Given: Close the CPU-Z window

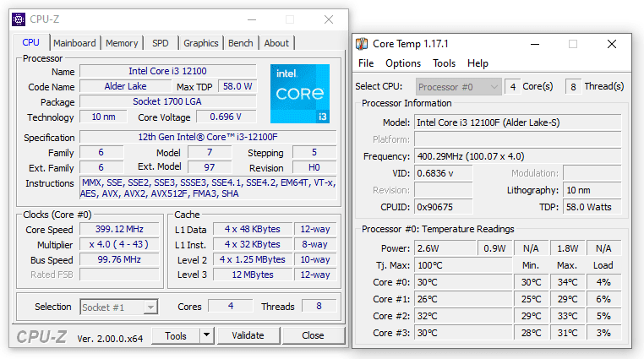Looking at the screenshot, I should coord(329,19).
